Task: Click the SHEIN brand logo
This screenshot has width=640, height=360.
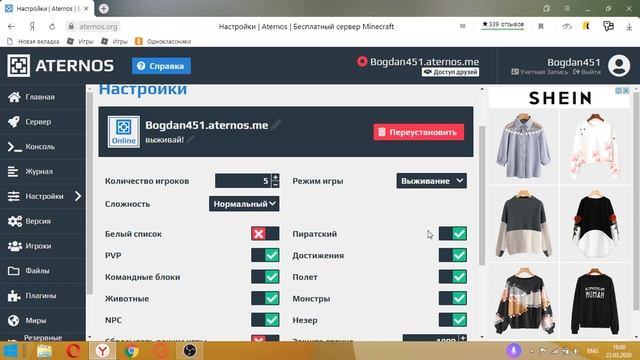Action: 560,98
